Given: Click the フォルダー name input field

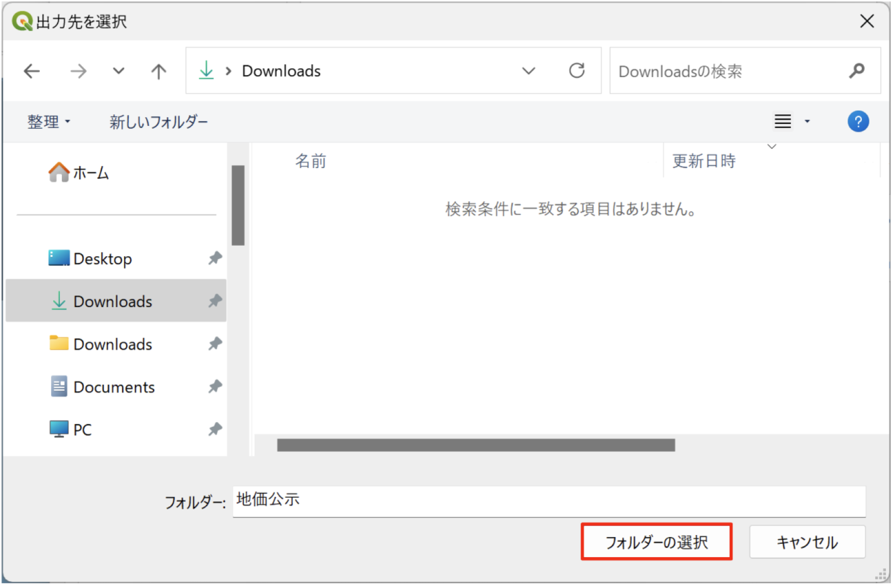Looking at the screenshot, I should click(548, 501).
